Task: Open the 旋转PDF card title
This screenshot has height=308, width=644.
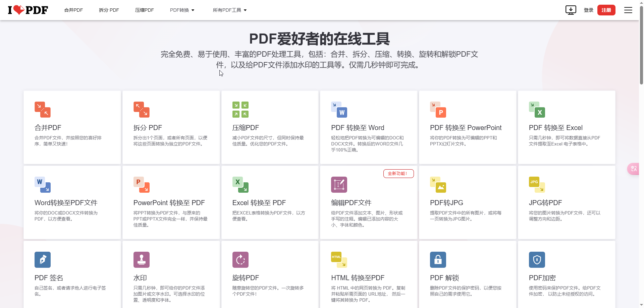Action: point(246,278)
